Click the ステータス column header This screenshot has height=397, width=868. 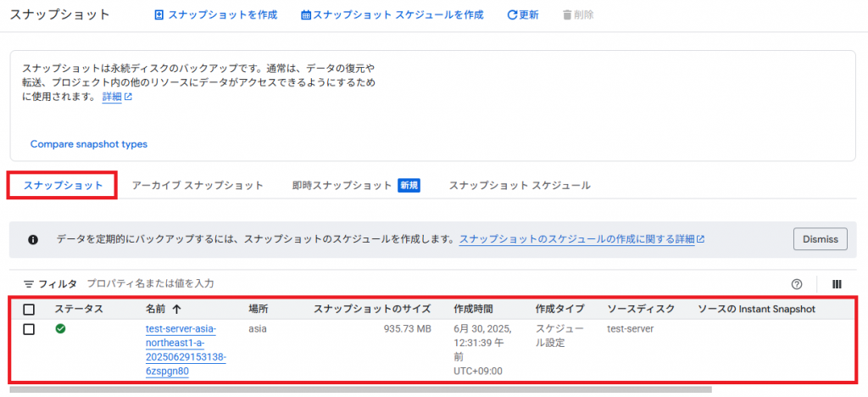79,309
